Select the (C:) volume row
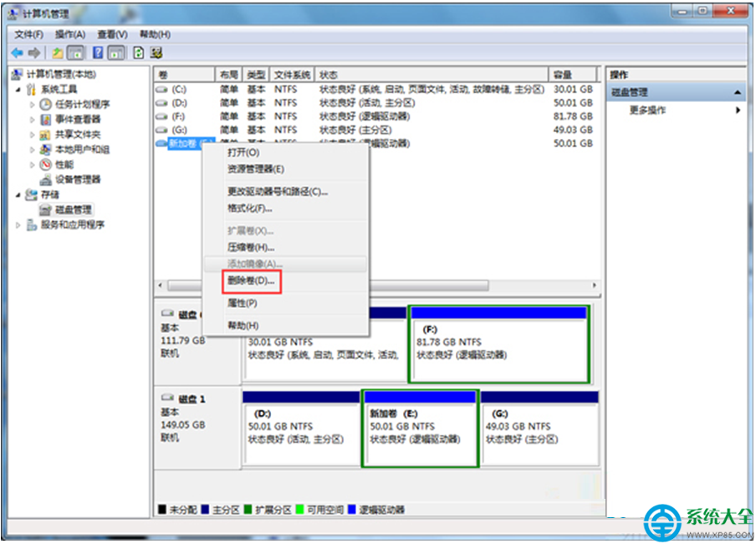Screen dimensions: 756x544 (x=375, y=90)
